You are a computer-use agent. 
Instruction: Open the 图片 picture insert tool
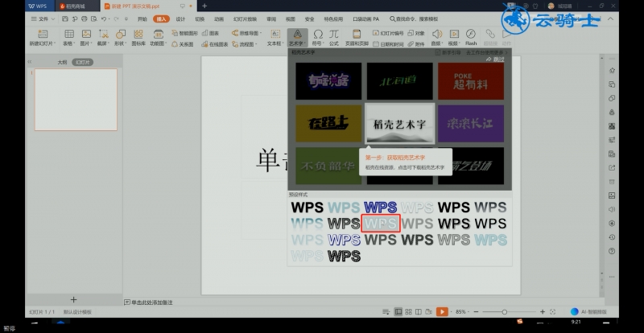tap(86, 37)
